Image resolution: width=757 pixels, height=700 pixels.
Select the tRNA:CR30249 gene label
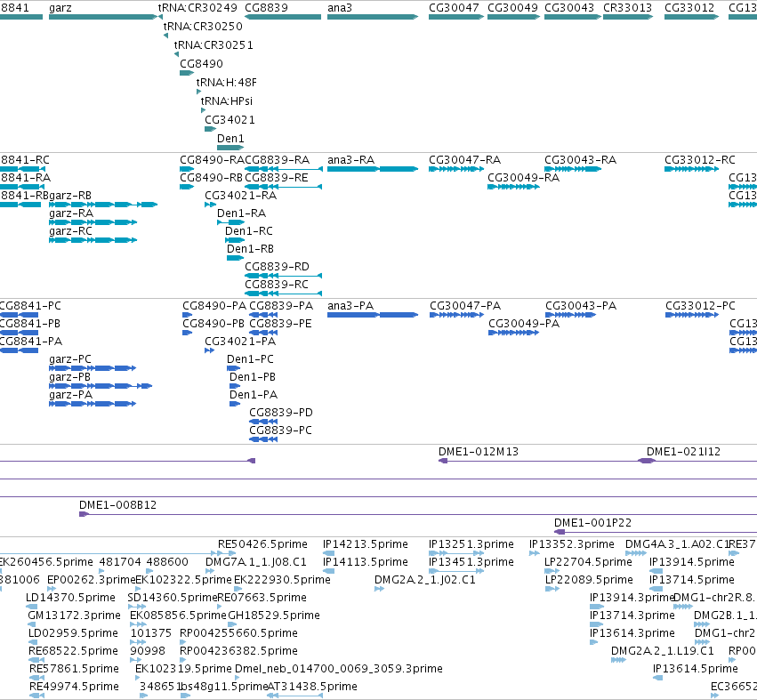pyautogui.click(x=198, y=8)
